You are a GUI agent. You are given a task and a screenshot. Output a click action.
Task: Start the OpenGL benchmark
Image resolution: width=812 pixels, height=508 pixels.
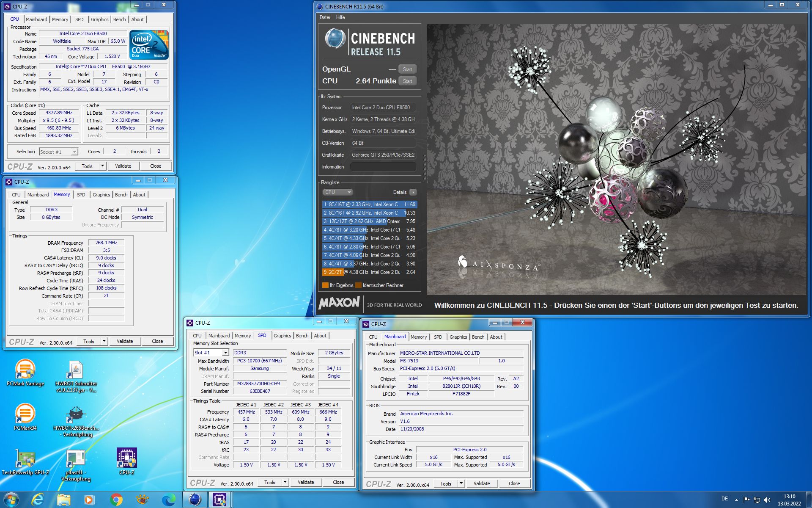point(407,69)
